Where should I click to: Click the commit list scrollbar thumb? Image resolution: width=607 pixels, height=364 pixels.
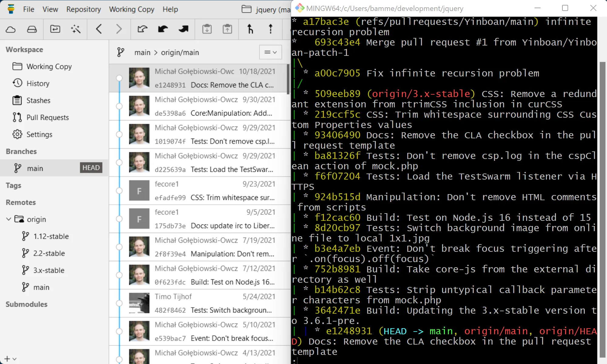point(288,79)
